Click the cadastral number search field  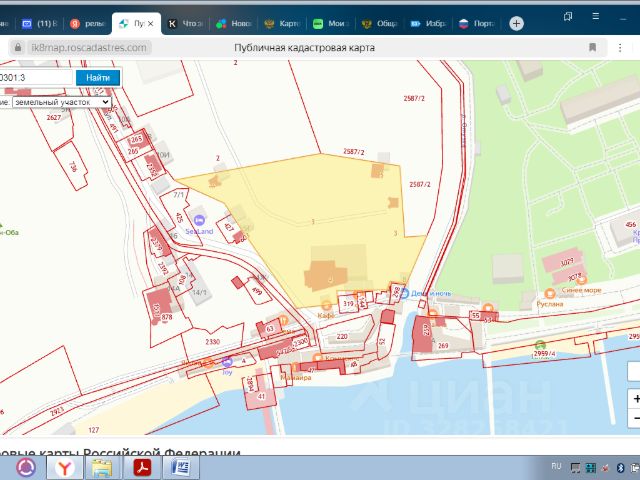click(36, 78)
